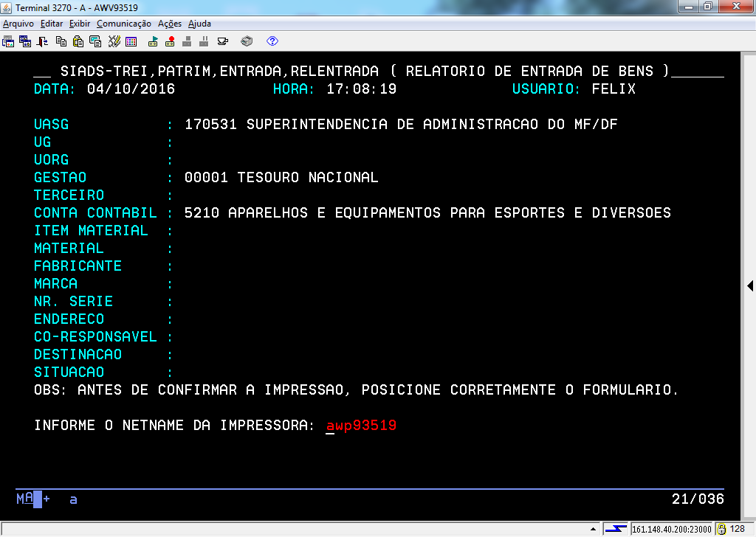
Task: Click the red door disconnect icon
Action: pos(42,41)
